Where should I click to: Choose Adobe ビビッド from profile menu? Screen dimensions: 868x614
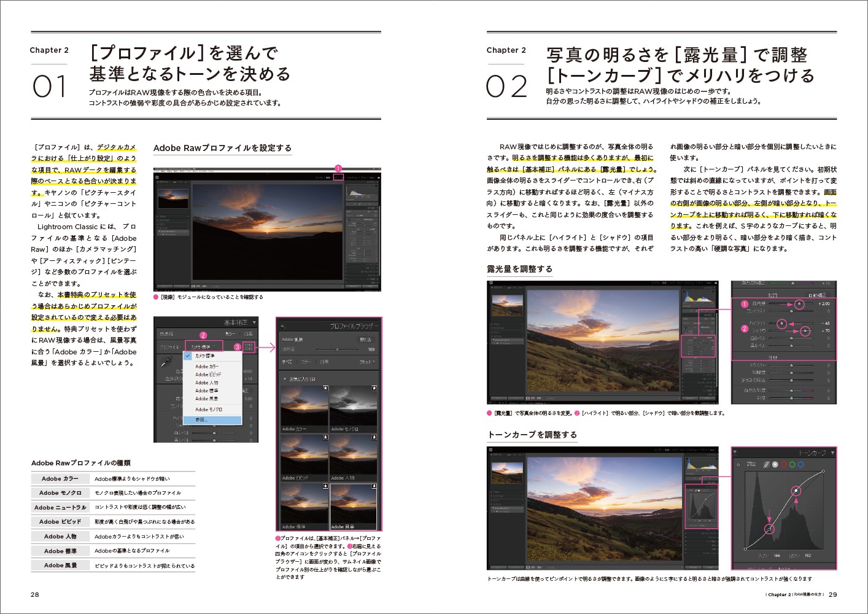(208, 374)
